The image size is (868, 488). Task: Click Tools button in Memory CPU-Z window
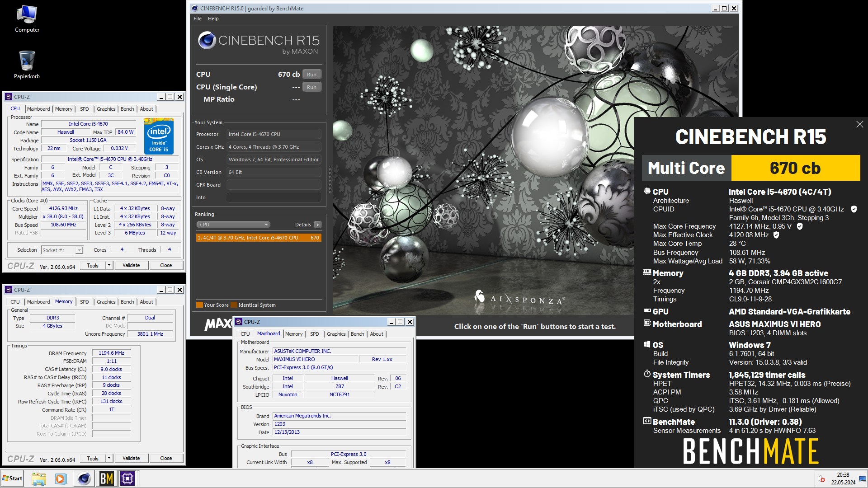93,458
